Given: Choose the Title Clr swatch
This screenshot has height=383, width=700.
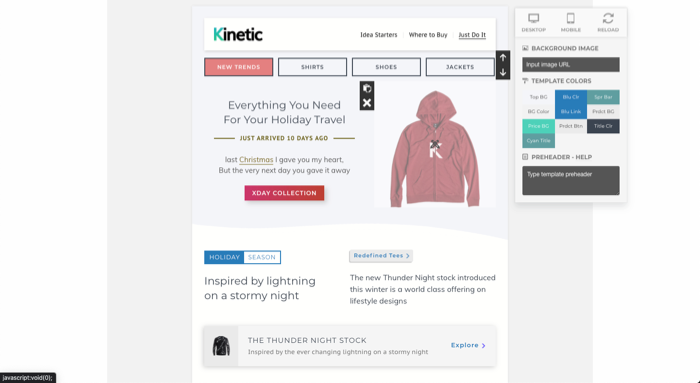Looking at the screenshot, I should coord(603,126).
